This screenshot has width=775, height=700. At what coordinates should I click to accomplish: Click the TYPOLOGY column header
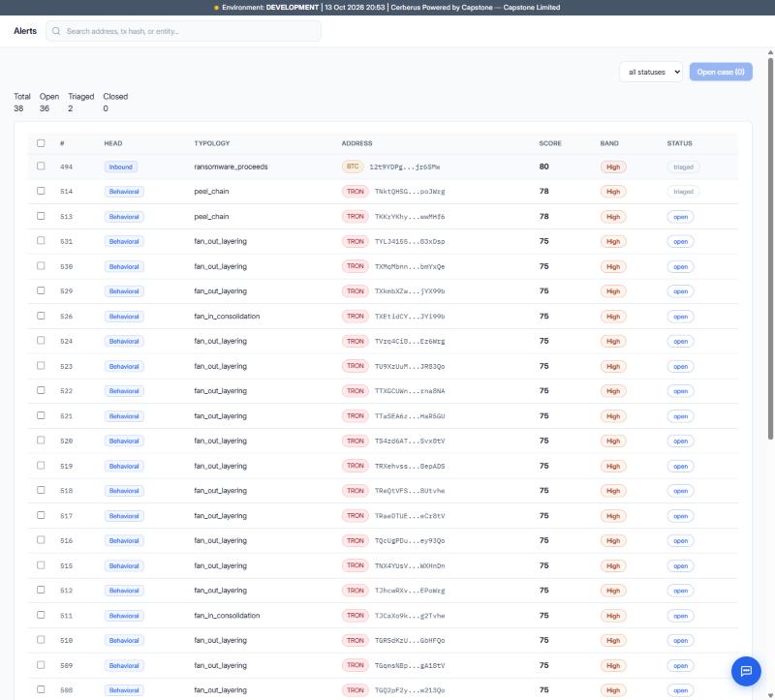click(211, 143)
